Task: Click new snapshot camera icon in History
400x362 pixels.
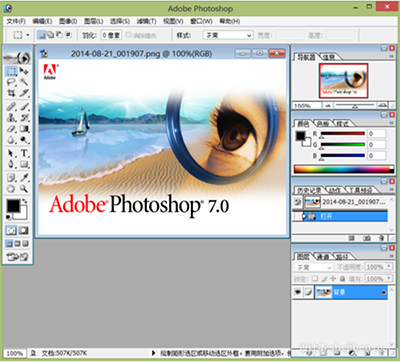Action: (x=367, y=238)
